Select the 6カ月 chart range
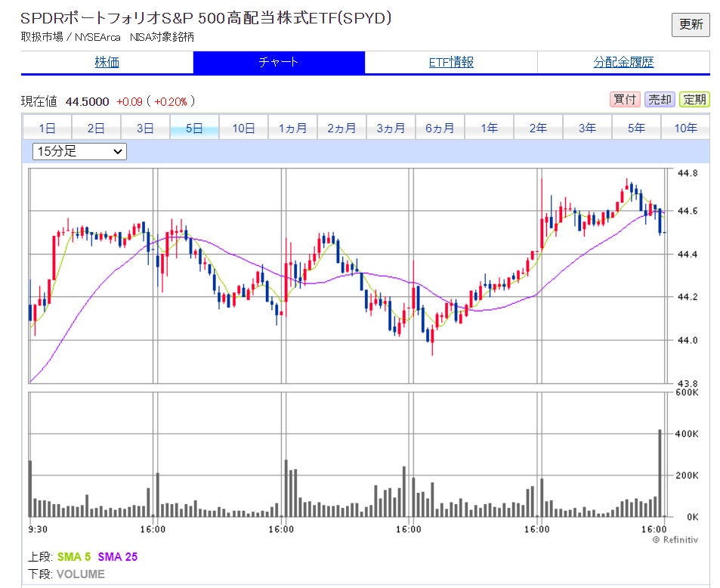The height and width of the screenshot is (588, 720). coord(440,128)
